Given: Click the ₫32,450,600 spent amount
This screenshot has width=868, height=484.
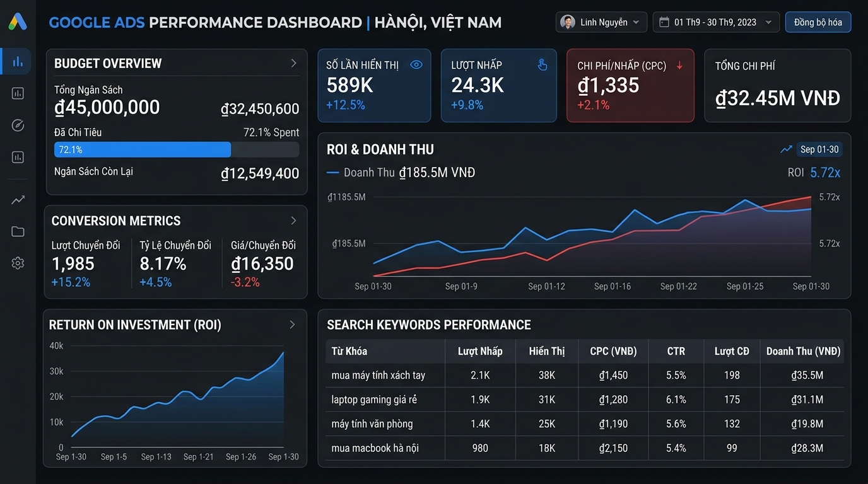Looking at the screenshot, I should (260, 109).
